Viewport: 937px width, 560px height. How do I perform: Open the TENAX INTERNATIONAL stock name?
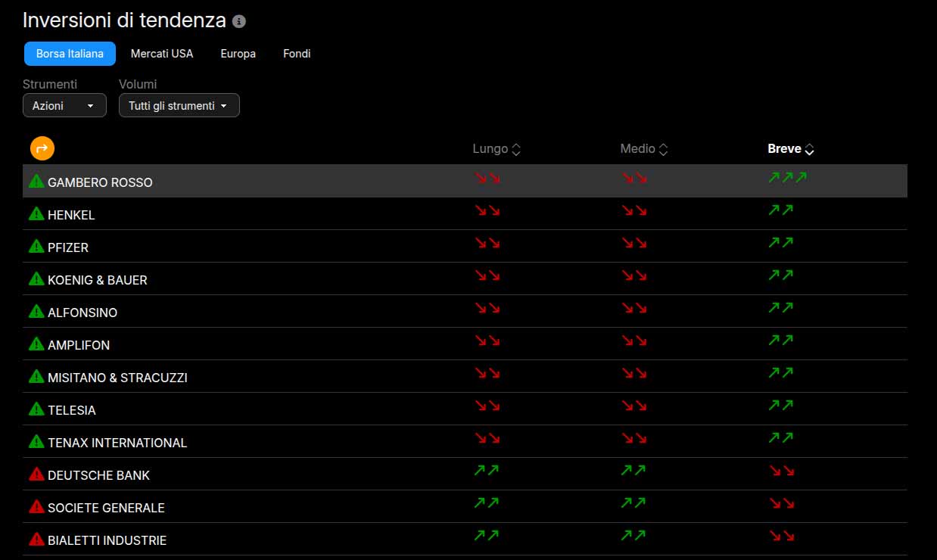click(x=117, y=443)
